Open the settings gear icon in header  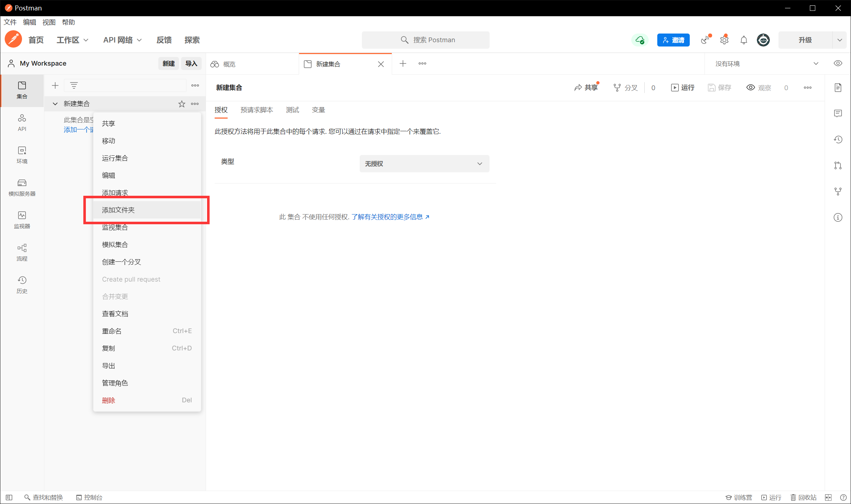click(724, 40)
